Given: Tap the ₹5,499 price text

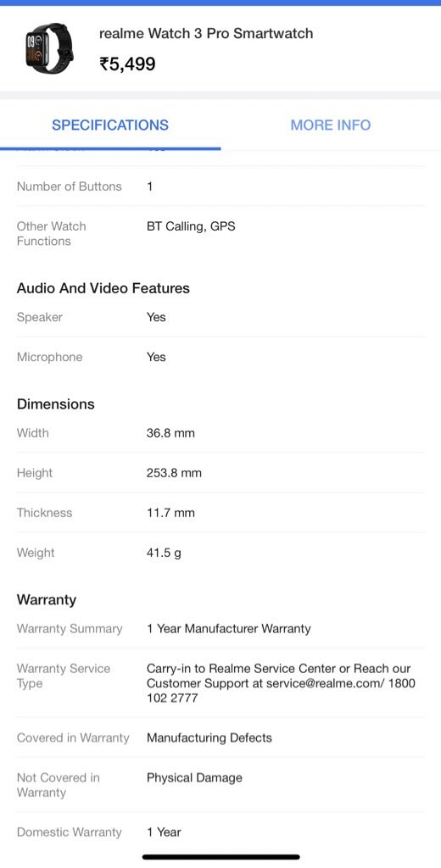Looking at the screenshot, I should click(x=127, y=64).
